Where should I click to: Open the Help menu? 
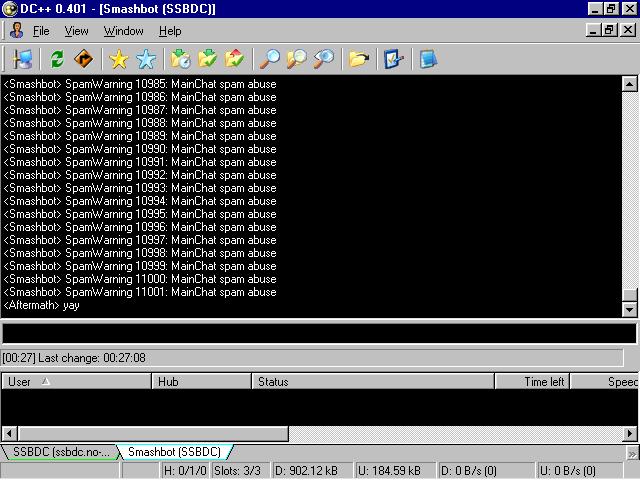pyautogui.click(x=170, y=31)
